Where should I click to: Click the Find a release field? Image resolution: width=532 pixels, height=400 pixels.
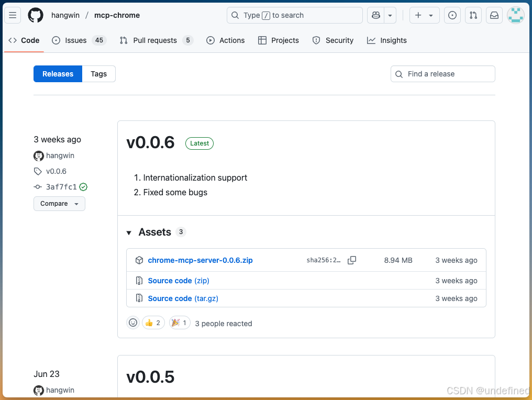[x=443, y=74]
